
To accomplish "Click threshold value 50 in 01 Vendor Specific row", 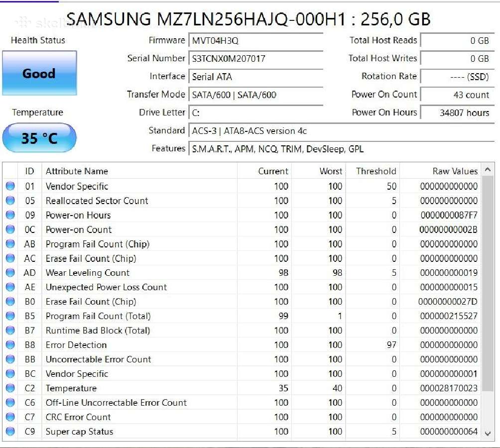I will (391, 186).
